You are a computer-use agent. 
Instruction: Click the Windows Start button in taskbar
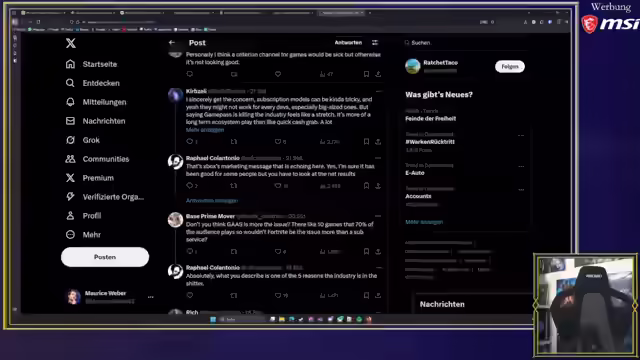[x=213, y=319]
